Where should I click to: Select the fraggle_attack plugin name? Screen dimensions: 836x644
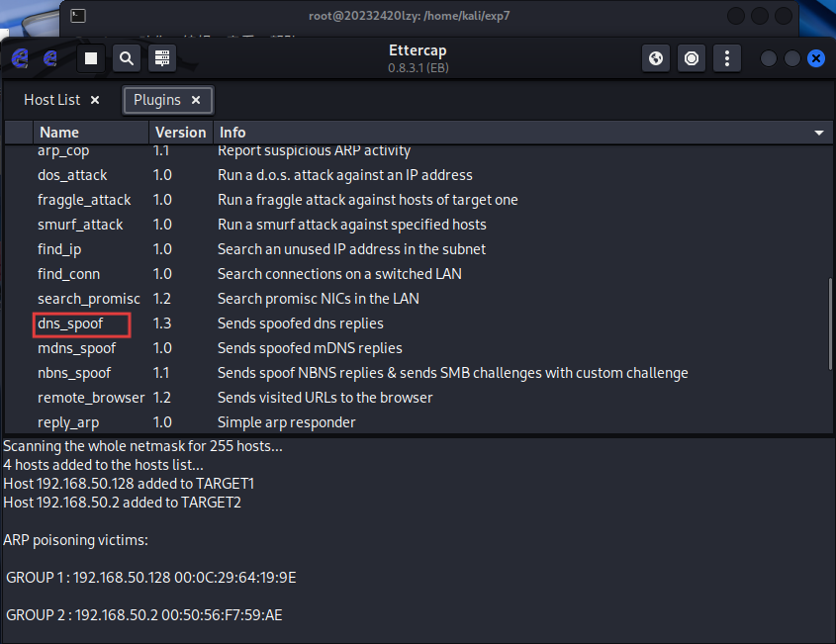pyautogui.click(x=84, y=200)
